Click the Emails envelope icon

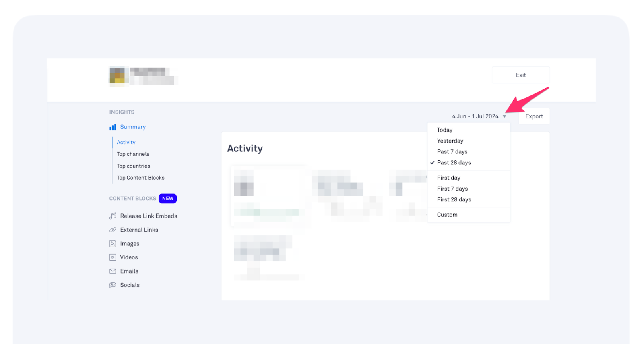pos(113,271)
